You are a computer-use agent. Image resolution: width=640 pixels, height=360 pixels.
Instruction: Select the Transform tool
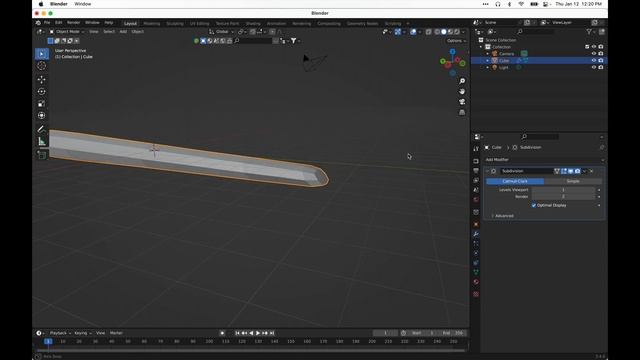[x=42, y=116]
